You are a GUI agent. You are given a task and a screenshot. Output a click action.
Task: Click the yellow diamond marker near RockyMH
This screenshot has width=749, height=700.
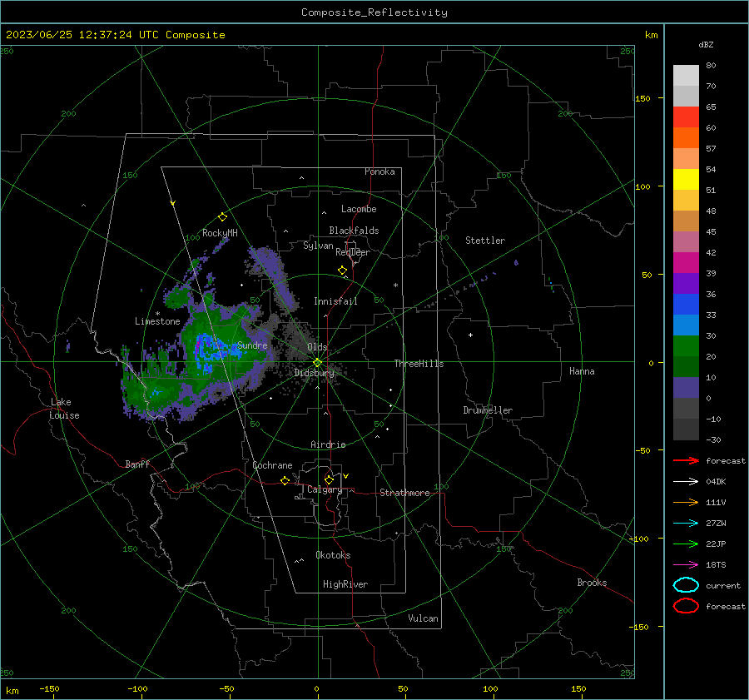click(x=222, y=217)
